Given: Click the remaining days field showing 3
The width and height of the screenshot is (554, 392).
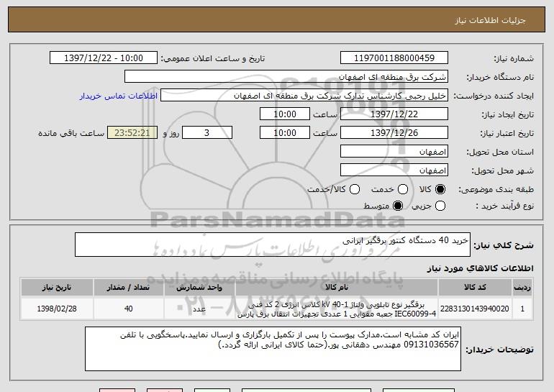Looking at the screenshot, I should pyautogui.click(x=207, y=133).
